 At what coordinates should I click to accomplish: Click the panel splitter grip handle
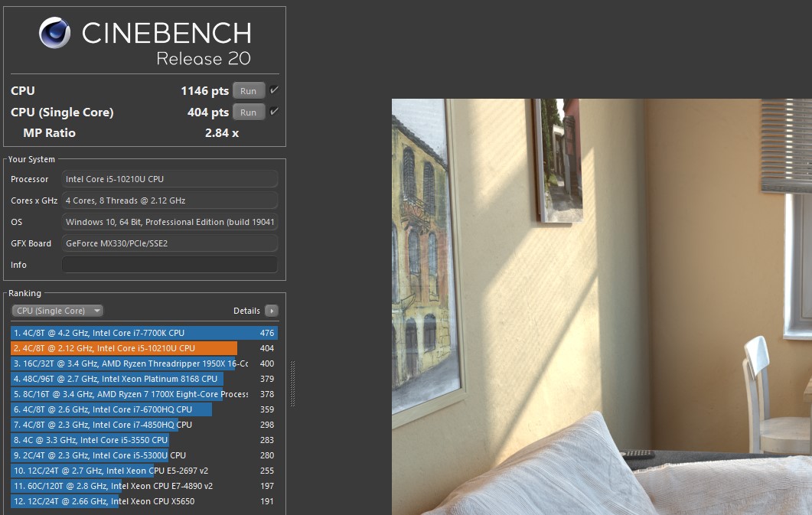pos(292,383)
